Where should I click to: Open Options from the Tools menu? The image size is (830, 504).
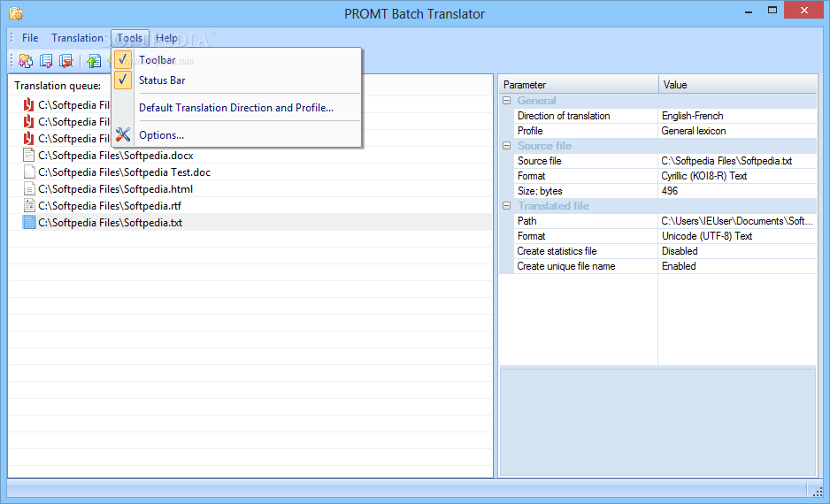(x=161, y=135)
